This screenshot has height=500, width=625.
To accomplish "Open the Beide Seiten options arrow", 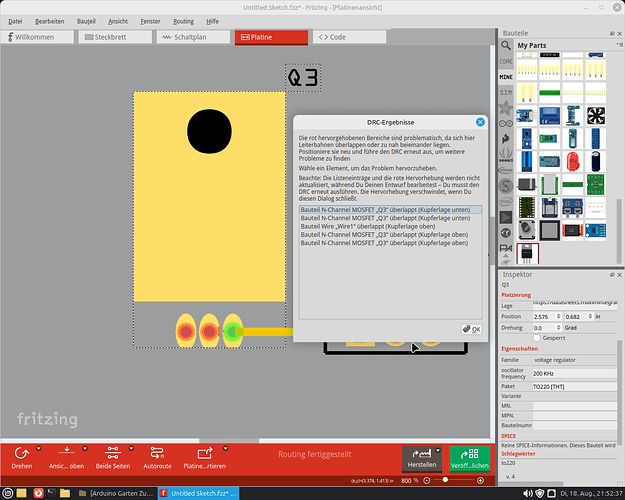I will coord(131,449).
